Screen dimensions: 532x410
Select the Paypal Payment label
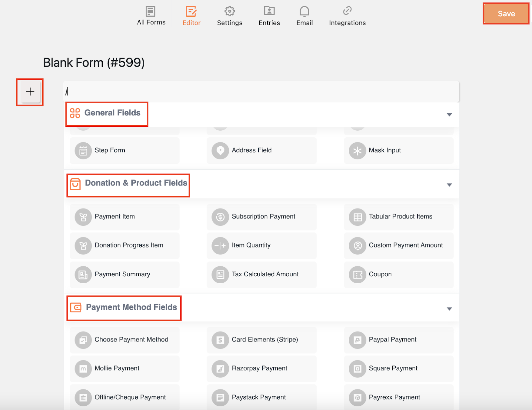pos(392,340)
